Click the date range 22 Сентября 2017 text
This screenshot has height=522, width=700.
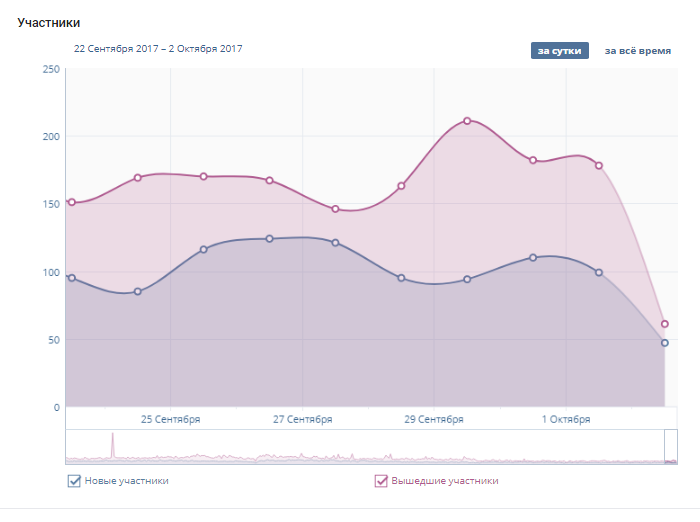pyautogui.click(x=115, y=48)
